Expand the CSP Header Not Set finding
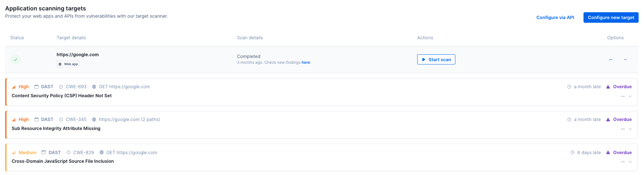This screenshot has height=175, width=644. coord(630,97)
